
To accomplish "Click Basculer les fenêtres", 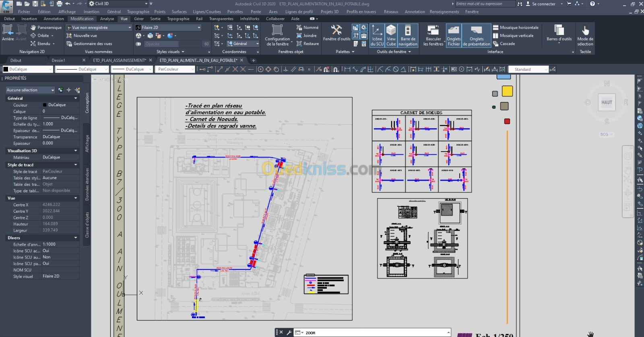I will click(433, 35).
